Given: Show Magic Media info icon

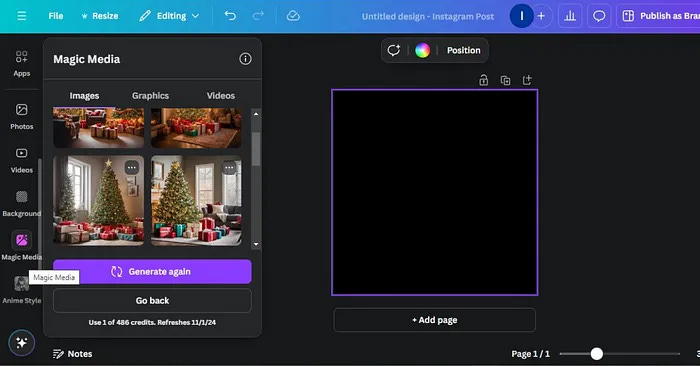Looking at the screenshot, I should coord(245,59).
